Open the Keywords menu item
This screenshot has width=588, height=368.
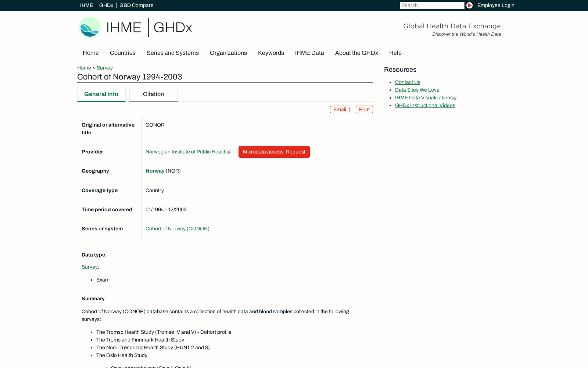click(x=271, y=53)
